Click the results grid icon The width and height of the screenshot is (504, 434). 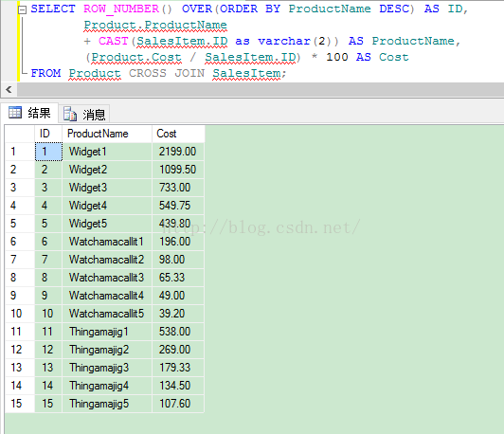coord(15,113)
